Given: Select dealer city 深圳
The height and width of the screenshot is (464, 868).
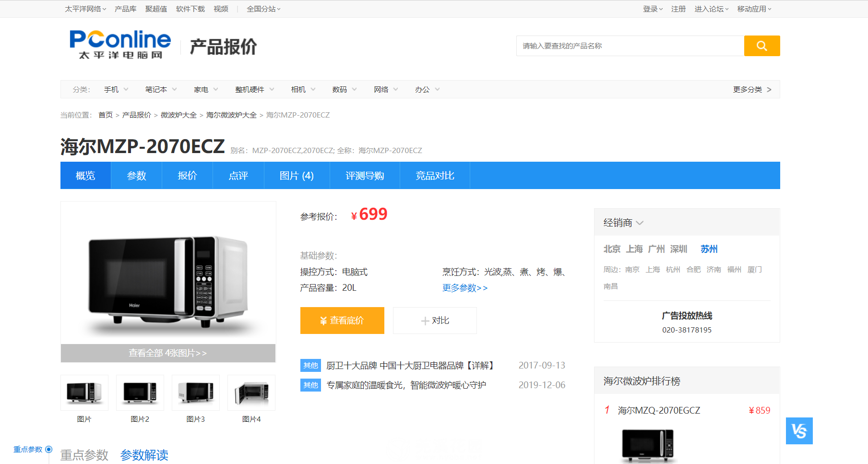Looking at the screenshot, I should 679,249.
